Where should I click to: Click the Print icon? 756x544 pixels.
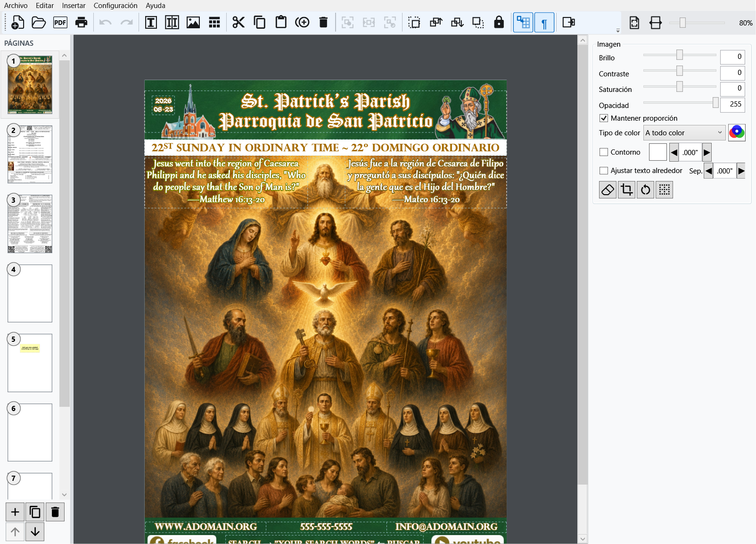coord(81,22)
